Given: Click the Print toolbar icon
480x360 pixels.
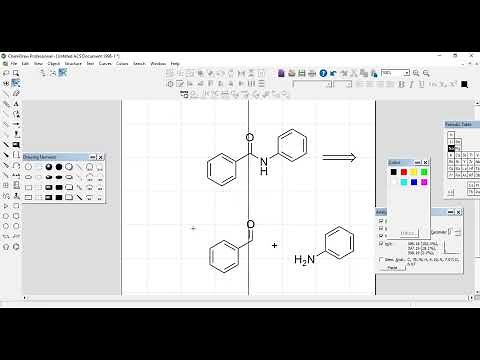Looking at the screenshot, I should coord(312,73).
